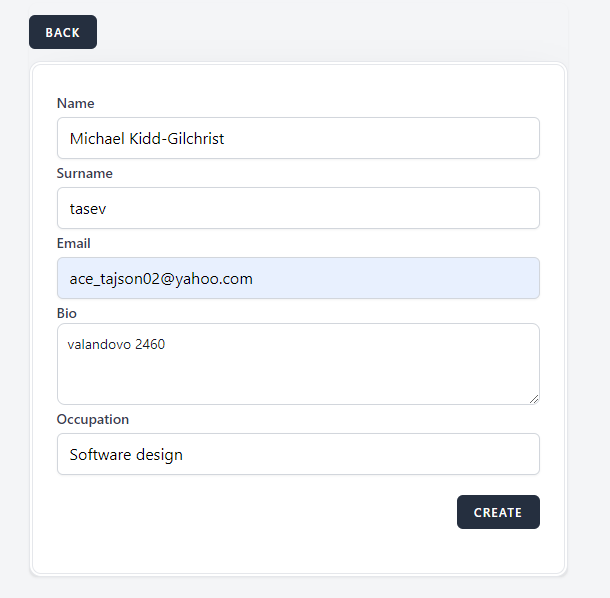Focus the Name input field
Image resolution: width=610 pixels, height=598 pixels.
pos(298,138)
